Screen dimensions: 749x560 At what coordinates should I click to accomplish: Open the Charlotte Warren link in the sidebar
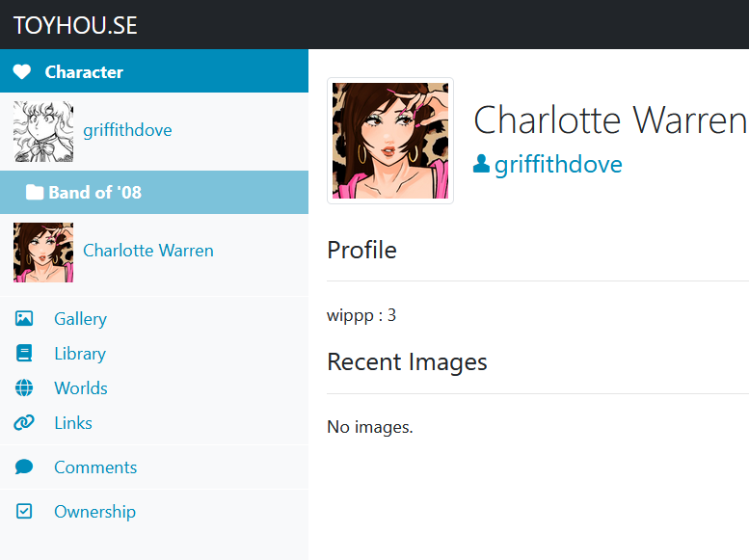148,251
